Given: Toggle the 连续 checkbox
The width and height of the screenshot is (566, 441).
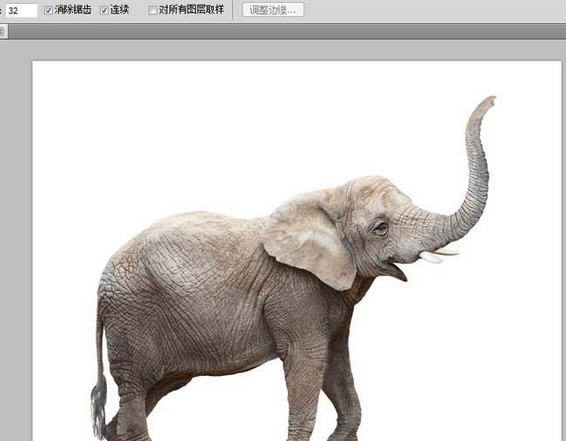Looking at the screenshot, I should tap(104, 10).
